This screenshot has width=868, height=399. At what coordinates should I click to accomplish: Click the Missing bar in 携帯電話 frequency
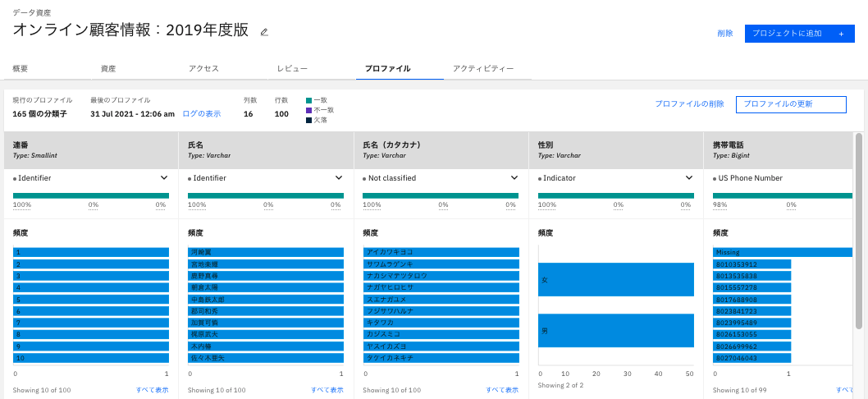tap(783, 252)
